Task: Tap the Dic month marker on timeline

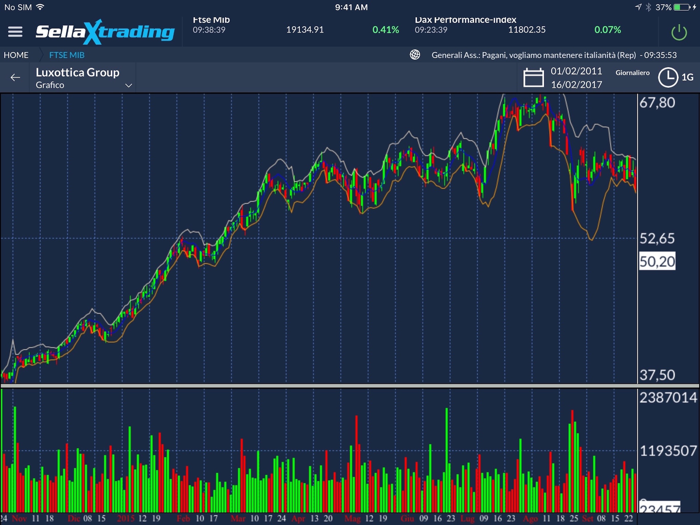Action: click(x=74, y=518)
